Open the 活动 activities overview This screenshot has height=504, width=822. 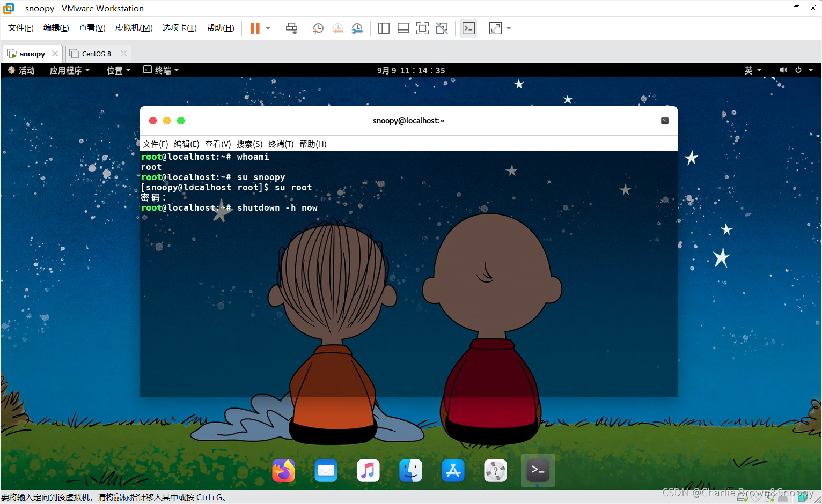coord(21,70)
